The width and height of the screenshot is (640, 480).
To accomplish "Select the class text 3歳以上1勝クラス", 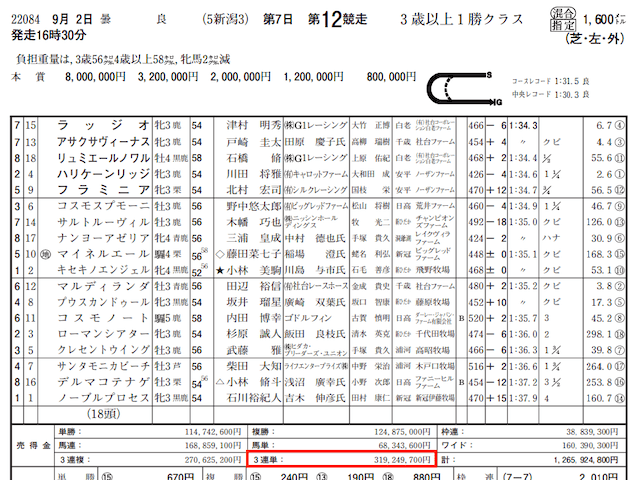I will (461, 19).
